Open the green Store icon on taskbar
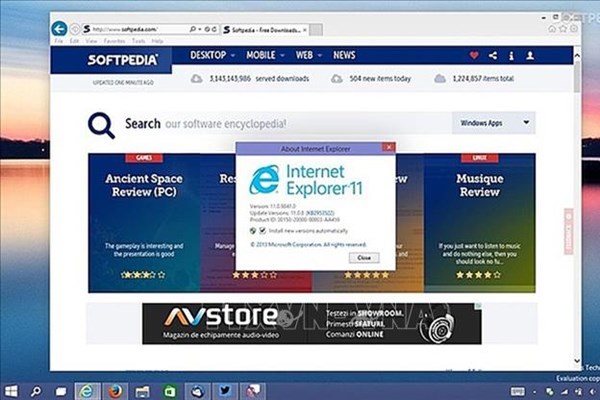600x400 pixels. (170, 391)
